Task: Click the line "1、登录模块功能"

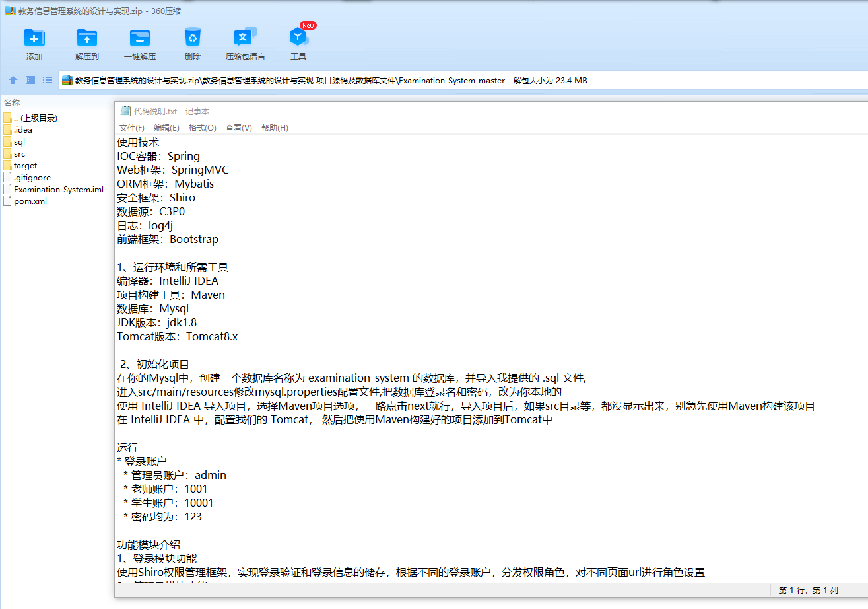Action: (x=157, y=559)
